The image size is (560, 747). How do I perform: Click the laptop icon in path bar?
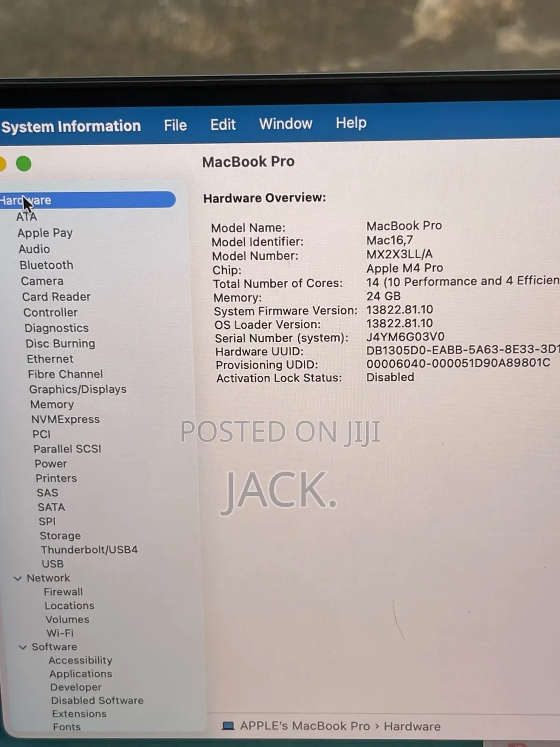[x=228, y=726]
